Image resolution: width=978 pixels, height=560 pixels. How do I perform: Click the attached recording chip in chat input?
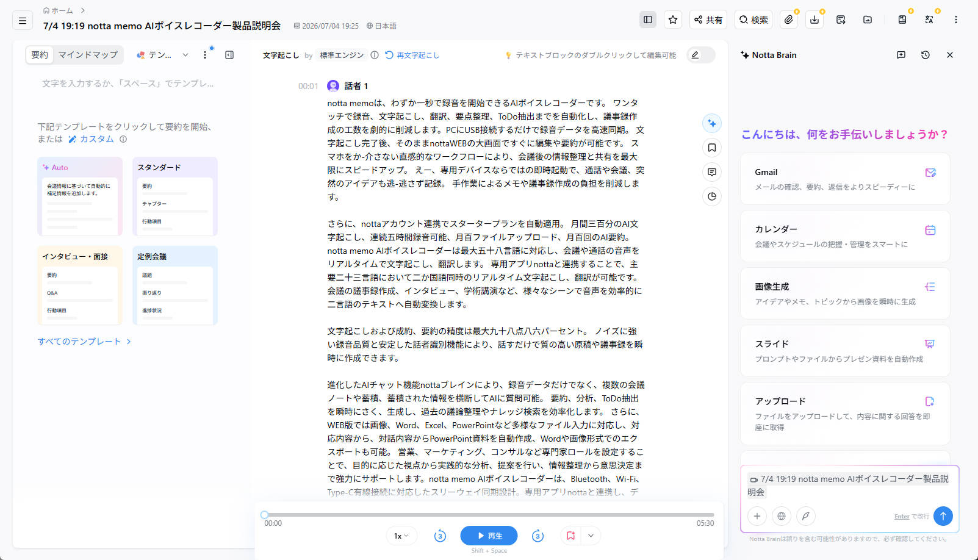coord(848,486)
